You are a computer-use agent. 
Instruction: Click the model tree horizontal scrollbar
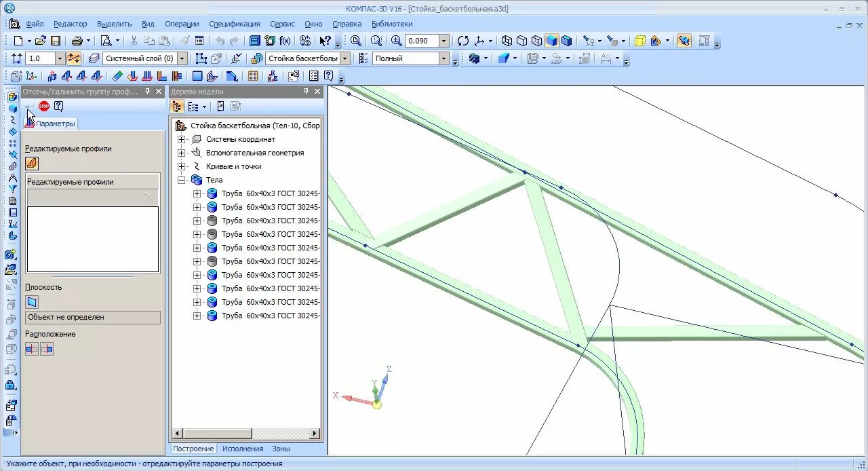pyautogui.click(x=245, y=433)
